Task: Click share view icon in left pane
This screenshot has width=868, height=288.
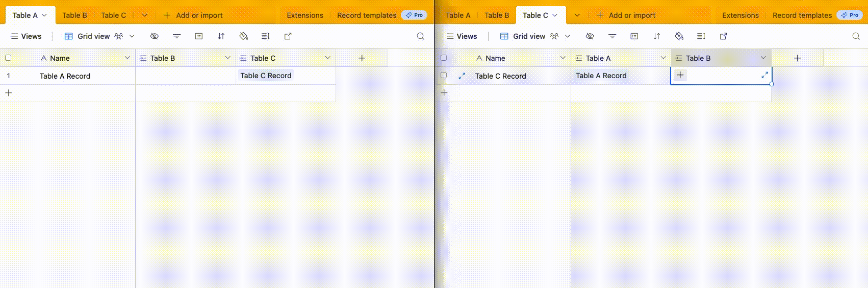Action: (x=288, y=36)
